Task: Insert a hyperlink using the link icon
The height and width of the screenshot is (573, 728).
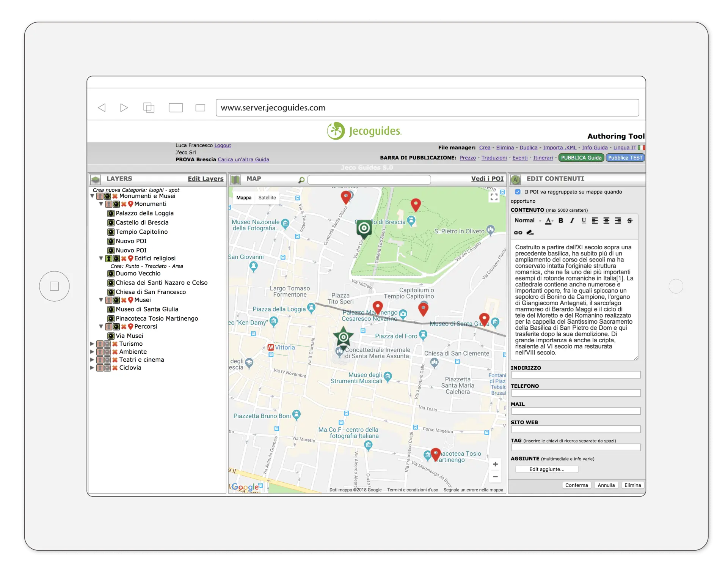Action: click(518, 233)
